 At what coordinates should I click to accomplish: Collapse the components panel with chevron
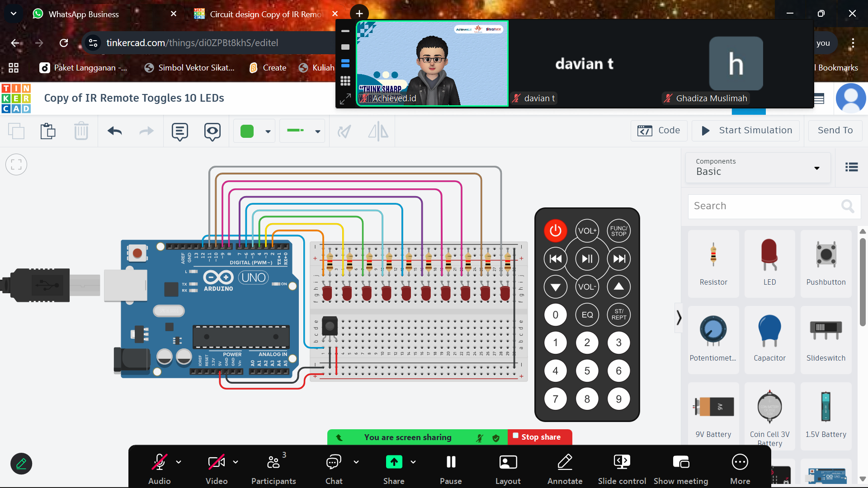pyautogui.click(x=679, y=318)
